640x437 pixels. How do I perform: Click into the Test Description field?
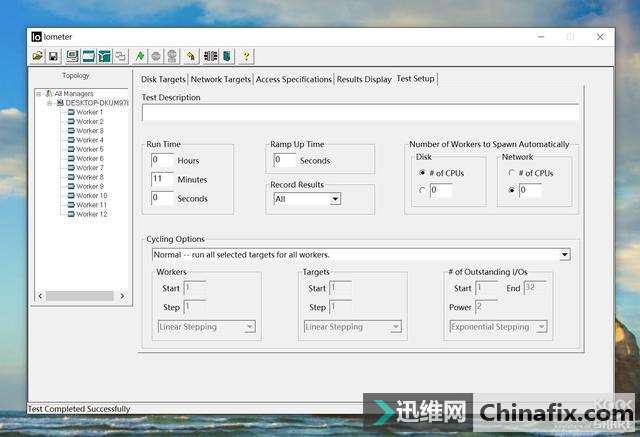click(x=360, y=113)
